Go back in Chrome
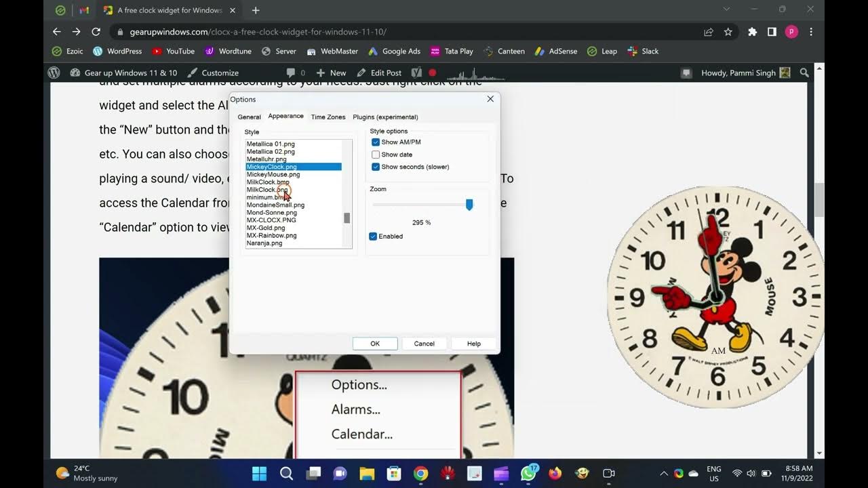The height and width of the screenshot is (488, 868). 57,32
